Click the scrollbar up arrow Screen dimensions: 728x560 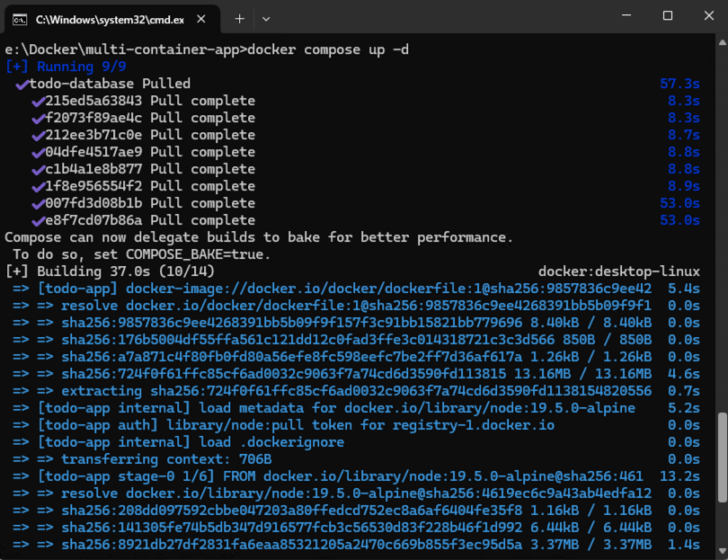pos(722,41)
